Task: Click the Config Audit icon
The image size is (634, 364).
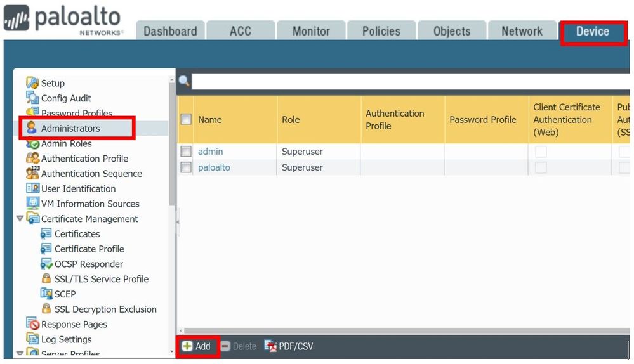Action: 32,98
